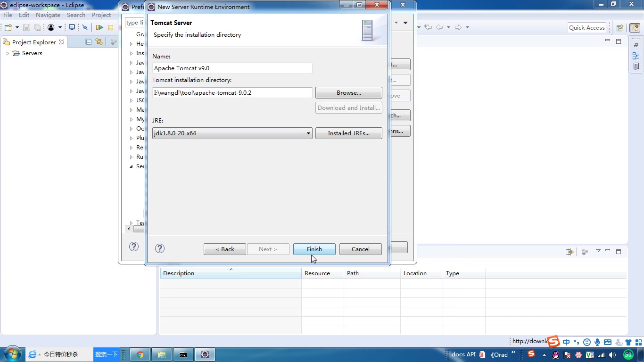Screen dimensions: 644x362
Task: Open the Forward history dropdown arrow
Action: (467, 27)
